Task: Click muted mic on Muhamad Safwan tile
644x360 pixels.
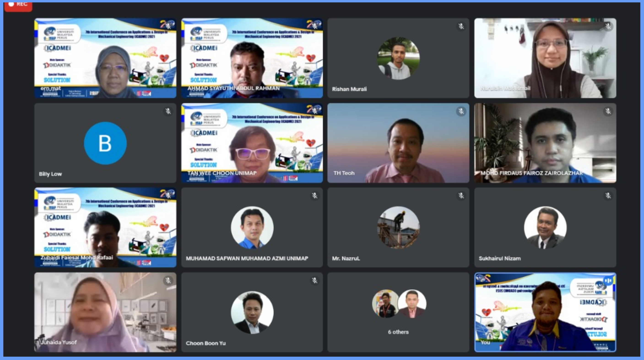Action: [x=314, y=195]
